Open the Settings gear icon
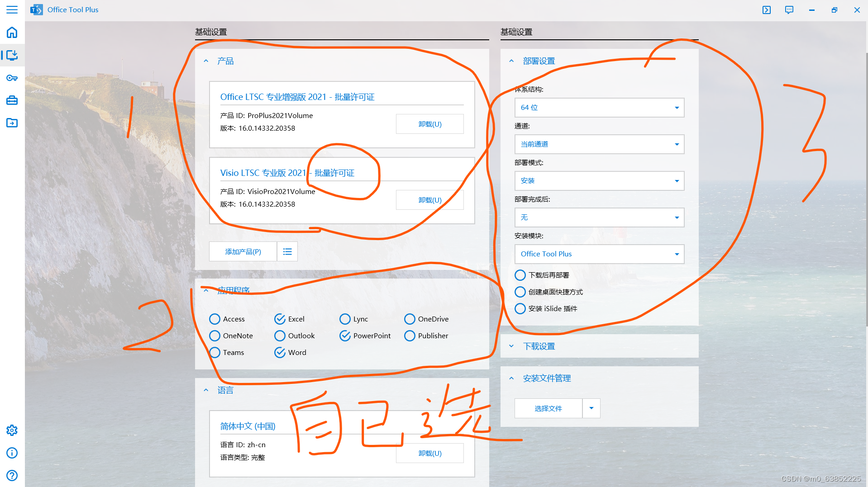868x487 pixels. coord(12,430)
